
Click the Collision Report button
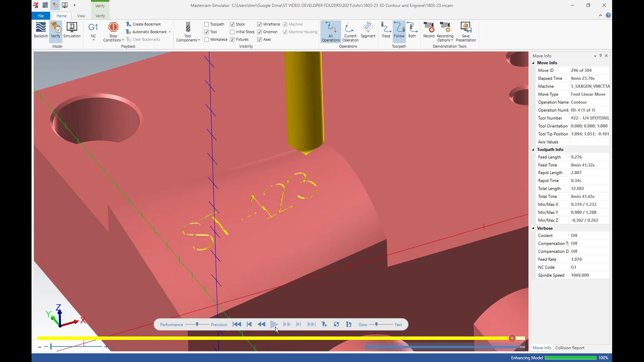tap(570, 347)
